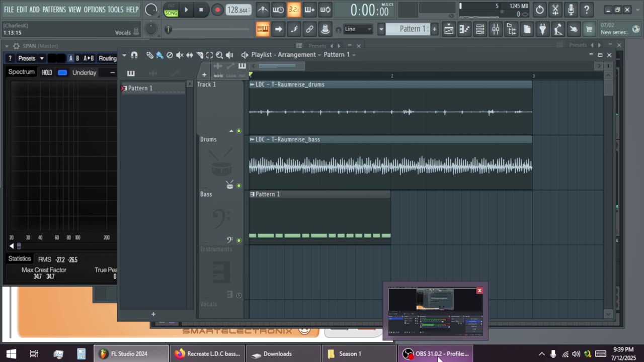
Task: Click the one-click audio recording microphone
Action: click(x=571, y=10)
